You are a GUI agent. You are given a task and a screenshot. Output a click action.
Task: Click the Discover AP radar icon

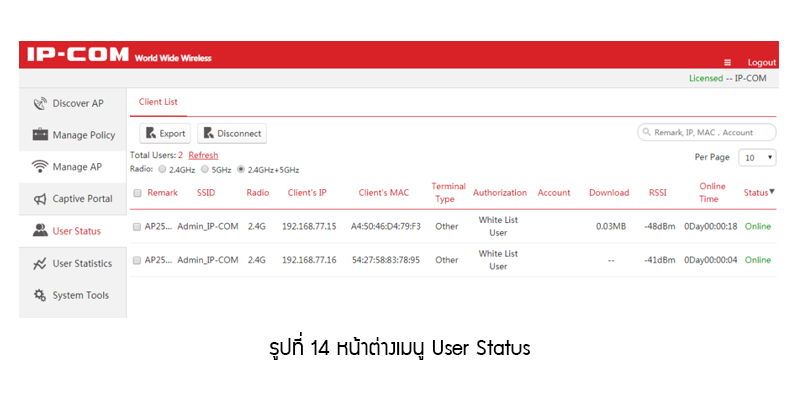pos(40,103)
